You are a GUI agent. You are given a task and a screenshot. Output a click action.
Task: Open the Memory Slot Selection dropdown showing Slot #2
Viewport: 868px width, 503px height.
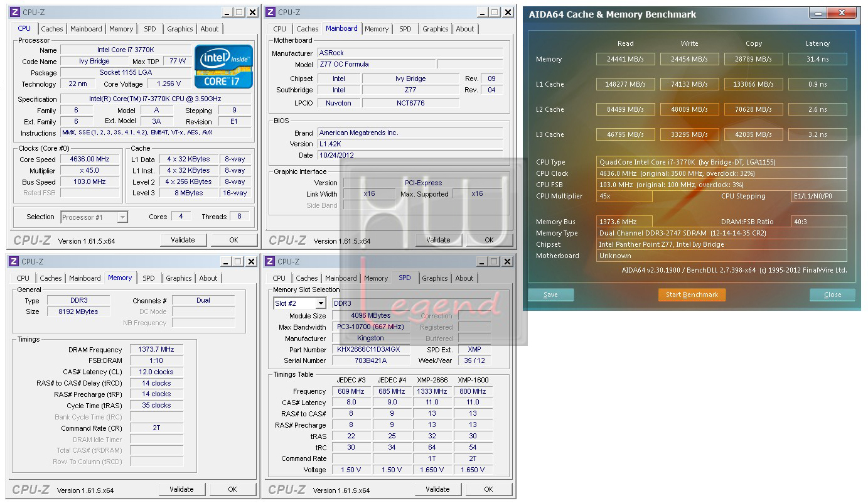tap(300, 303)
